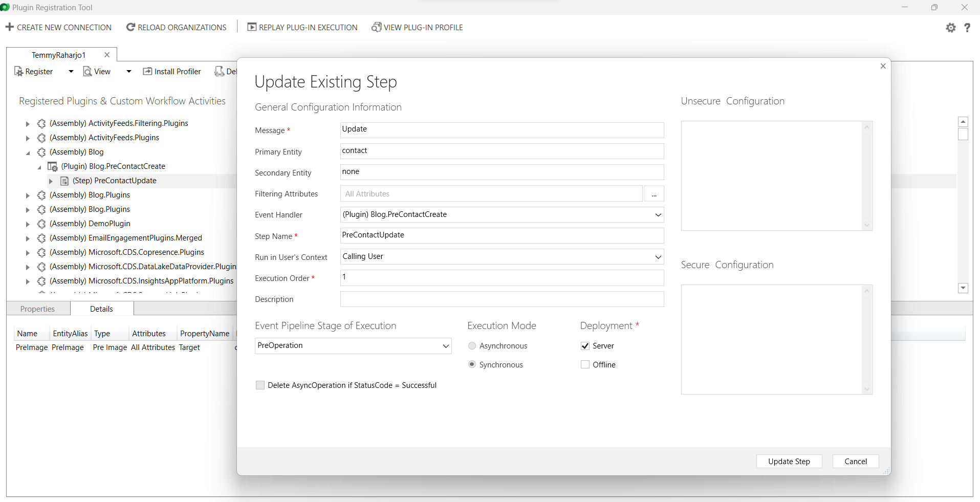Click the plugin tree scrollbar thumb

[x=963, y=134]
